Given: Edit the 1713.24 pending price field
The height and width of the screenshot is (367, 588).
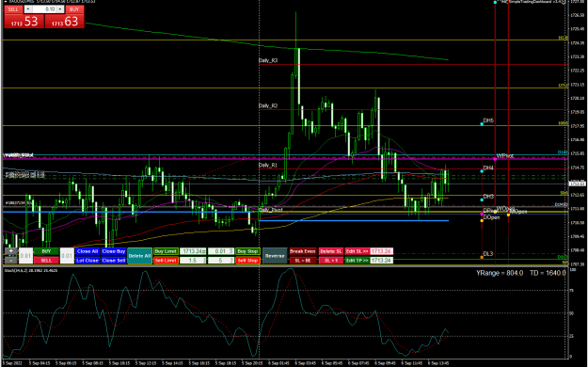Looking at the screenshot, I should (x=193, y=251).
